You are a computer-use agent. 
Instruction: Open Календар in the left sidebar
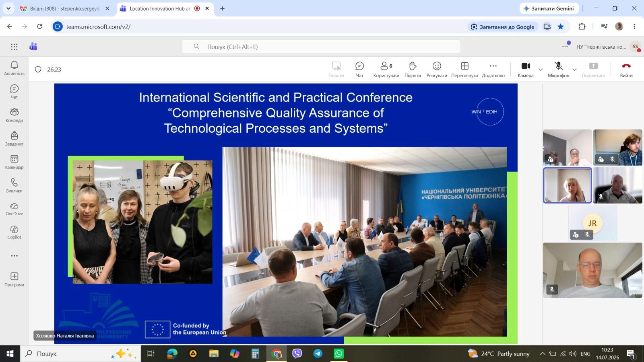[x=14, y=162]
